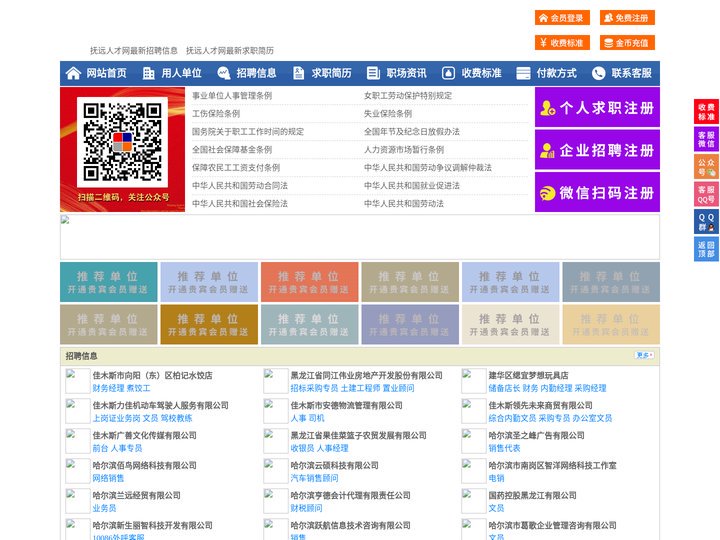Image resolution: width=720 pixels, height=540 pixels.
Task: Click the card icon beside 付款方式
Action: pos(523,73)
